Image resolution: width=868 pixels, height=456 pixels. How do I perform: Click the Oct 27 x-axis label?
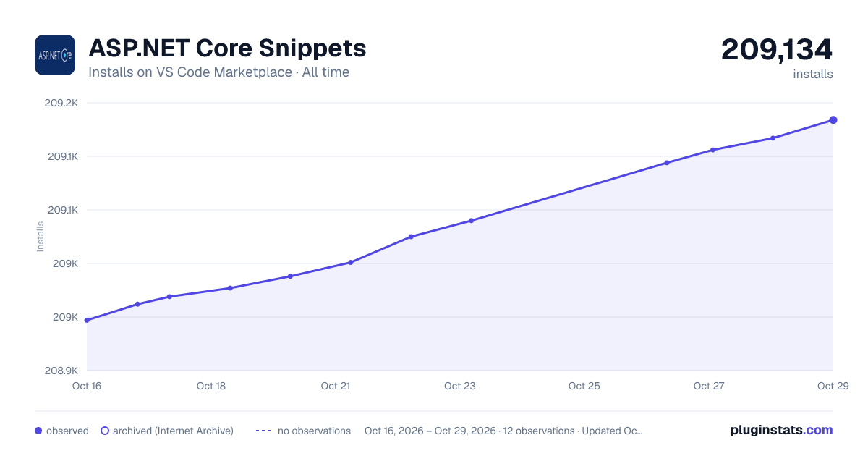pos(709,386)
